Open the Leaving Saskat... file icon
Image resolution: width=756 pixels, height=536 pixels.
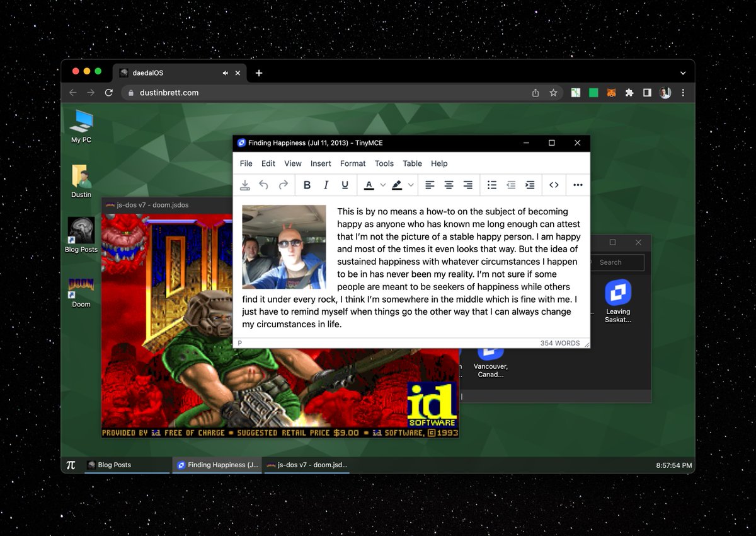point(618,301)
